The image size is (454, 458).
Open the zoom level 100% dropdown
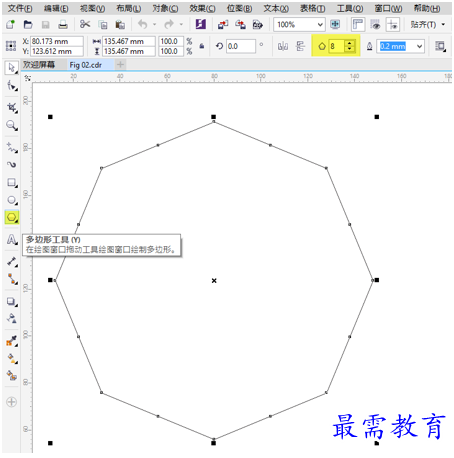[x=320, y=25]
